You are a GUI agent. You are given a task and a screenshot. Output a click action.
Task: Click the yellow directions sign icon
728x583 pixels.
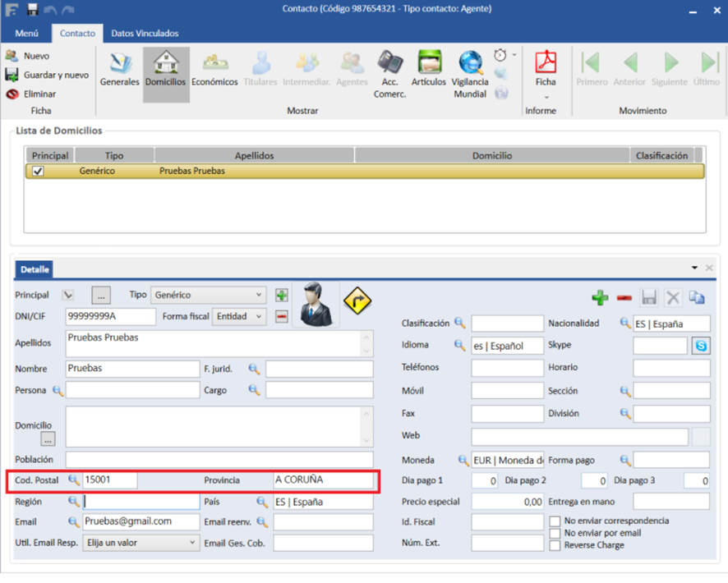click(357, 301)
